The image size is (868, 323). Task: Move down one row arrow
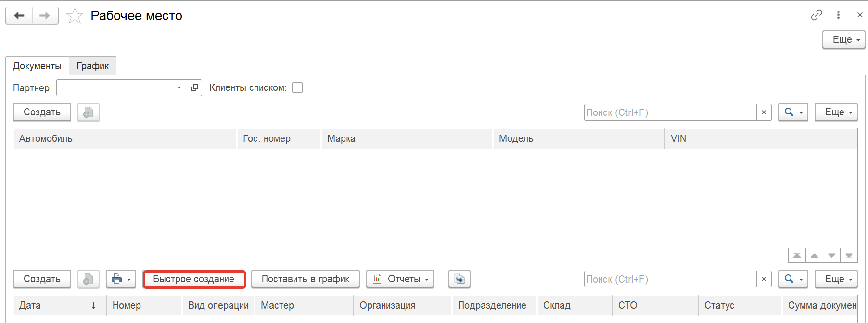(831, 255)
